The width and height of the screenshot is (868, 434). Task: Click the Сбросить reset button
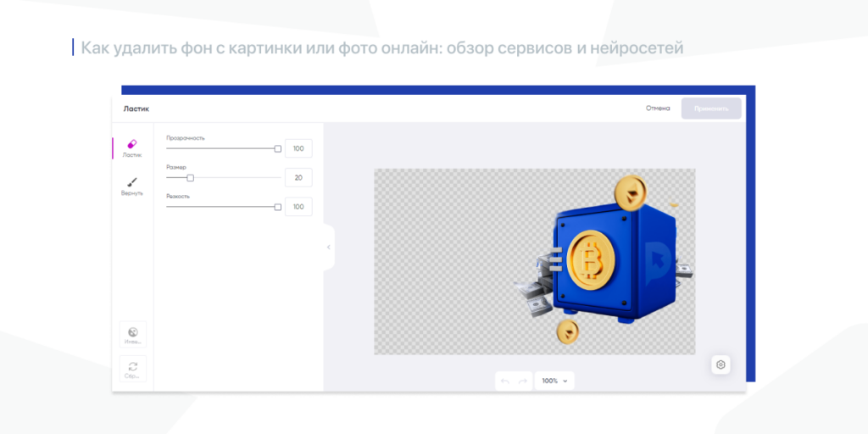point(133,369)
